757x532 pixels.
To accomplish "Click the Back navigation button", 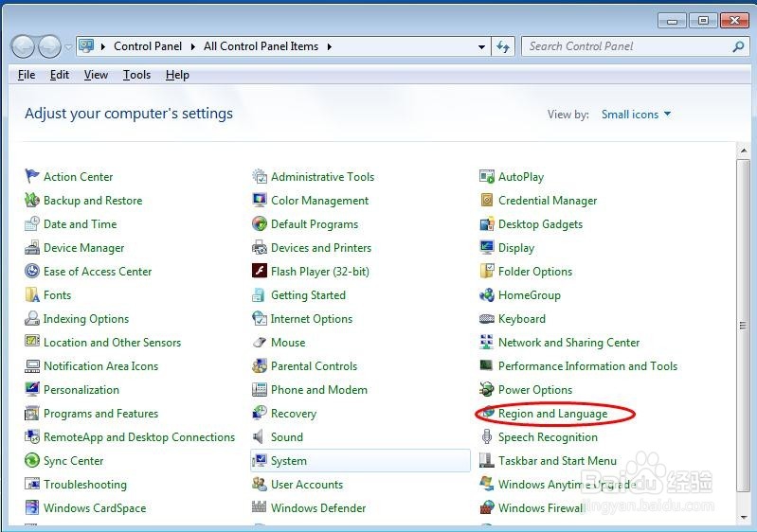I will coord(23,46).
